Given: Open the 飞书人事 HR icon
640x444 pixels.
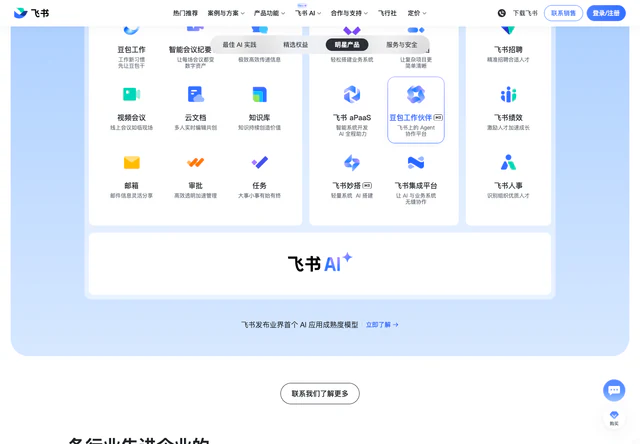Looking at the screenshot, I should point(508,162).
